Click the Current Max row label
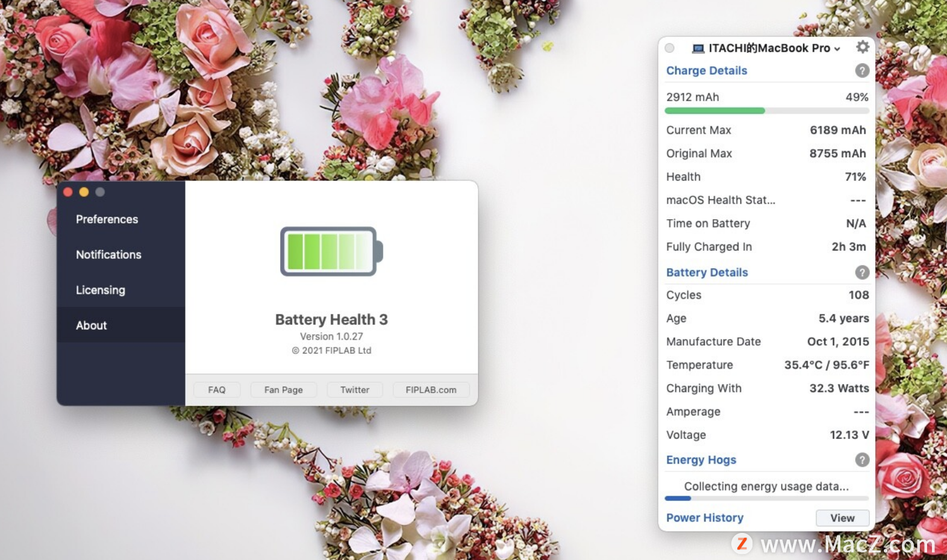 (x=699, y=130)
